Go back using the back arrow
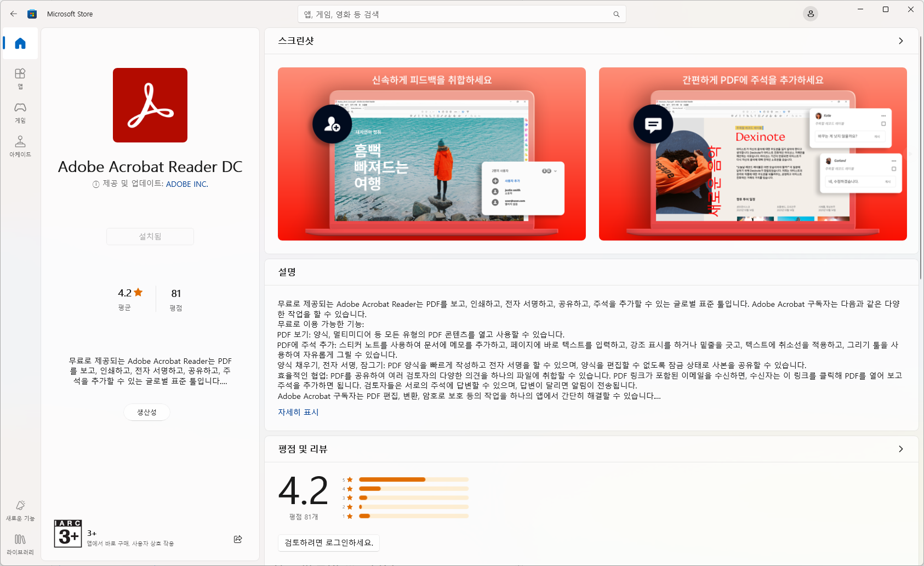Image resolution: width=924 pixels, height=566 pixels. pyautogui.click(x=14, y=14)
